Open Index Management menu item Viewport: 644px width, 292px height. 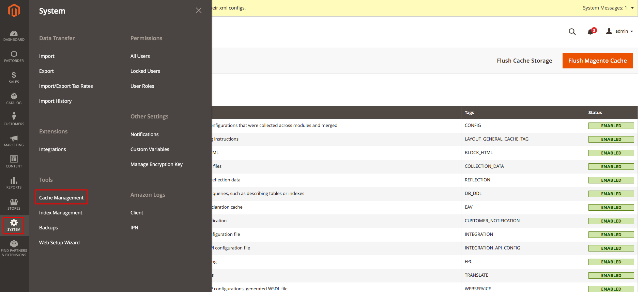(x=61, y=213)
